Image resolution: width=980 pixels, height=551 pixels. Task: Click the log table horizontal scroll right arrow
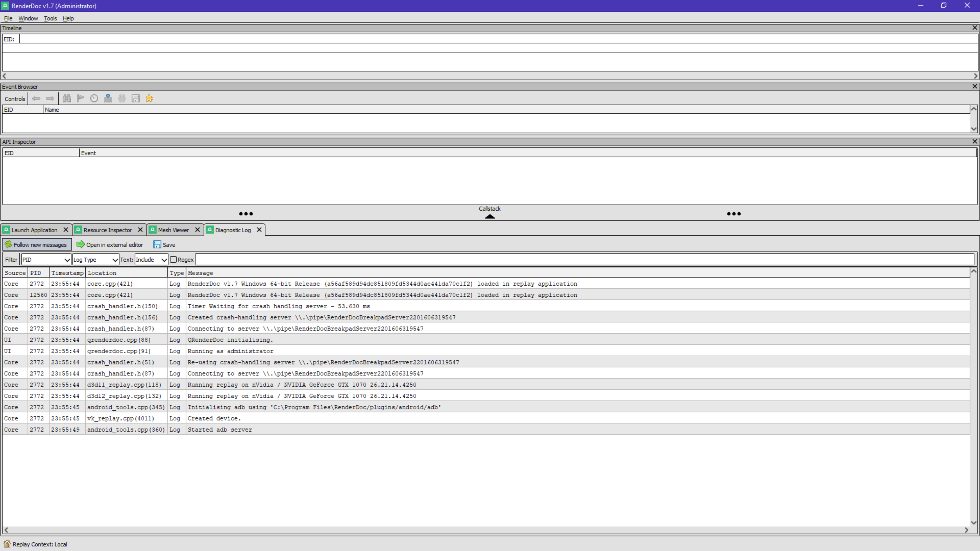966,530
